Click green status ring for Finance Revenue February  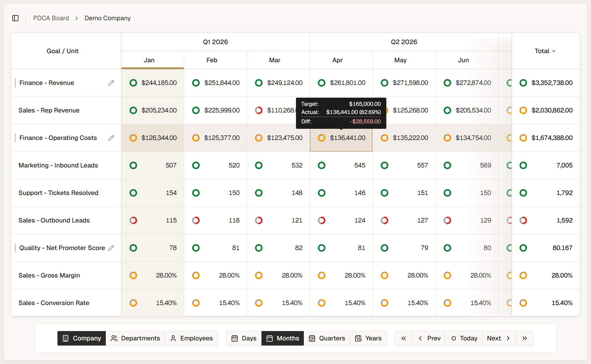pos(196,83)
